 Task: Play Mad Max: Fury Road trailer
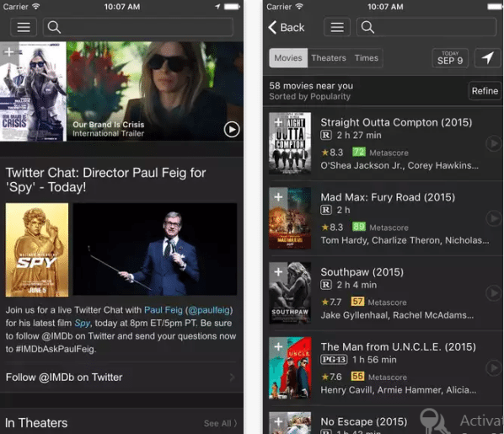[x=493, y=218]
